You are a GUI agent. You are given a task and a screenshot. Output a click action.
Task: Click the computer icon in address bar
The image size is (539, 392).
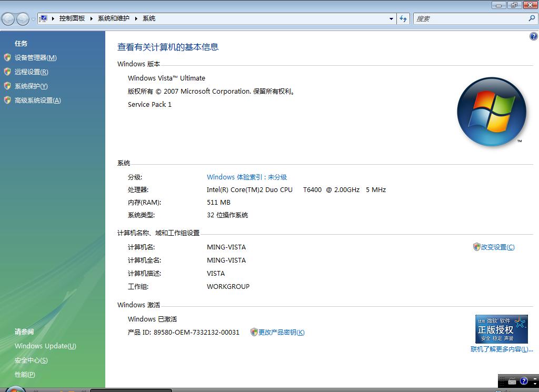click(x=43, y=18)
